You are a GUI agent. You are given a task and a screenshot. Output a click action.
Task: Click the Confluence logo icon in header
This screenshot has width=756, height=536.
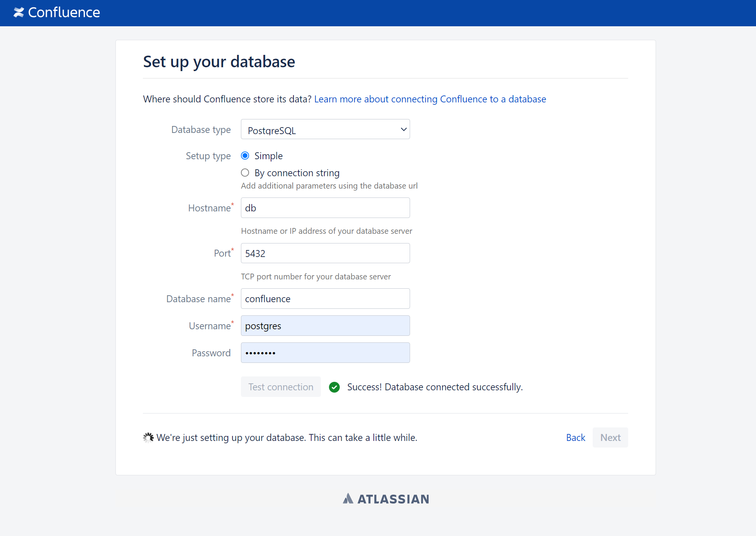click(19, 12)
